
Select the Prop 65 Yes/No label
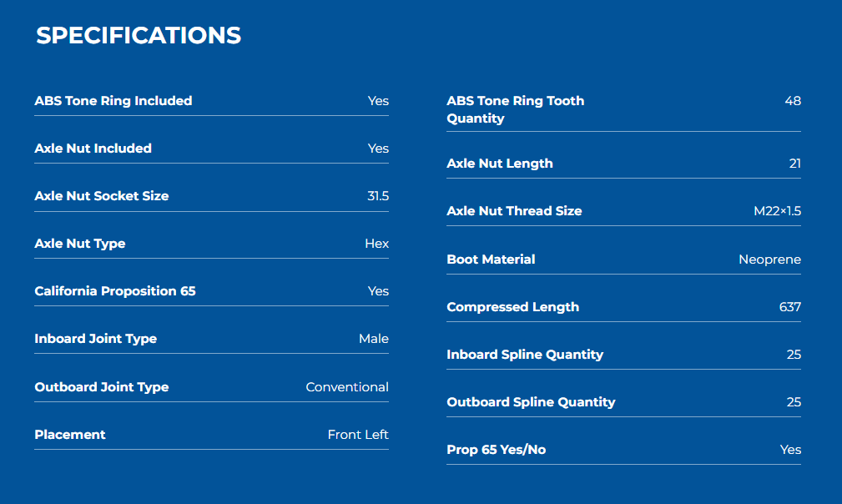497,450
